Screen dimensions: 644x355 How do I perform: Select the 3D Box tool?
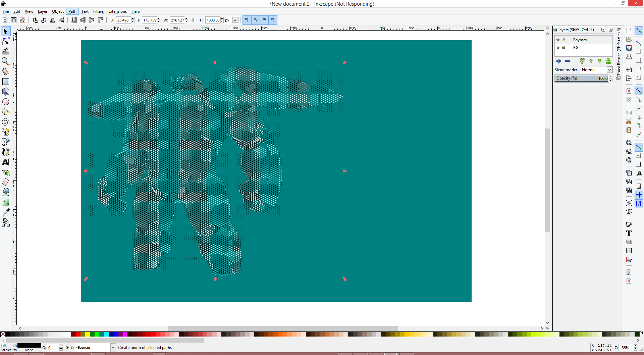6,92
